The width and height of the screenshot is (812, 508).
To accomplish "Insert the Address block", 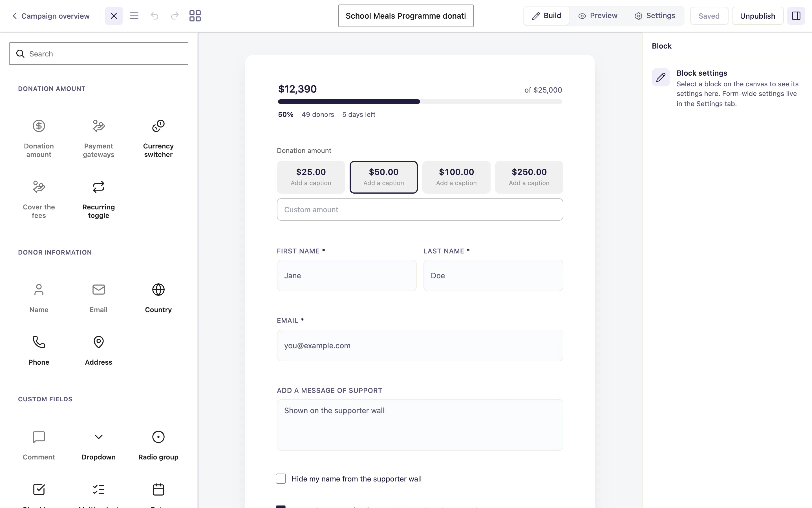I will click(x=99, y=351).
